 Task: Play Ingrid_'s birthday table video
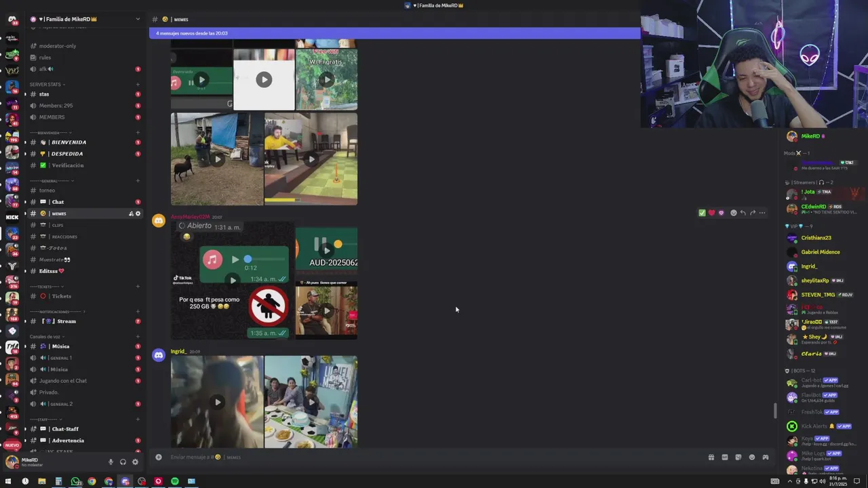click(311, 402)
